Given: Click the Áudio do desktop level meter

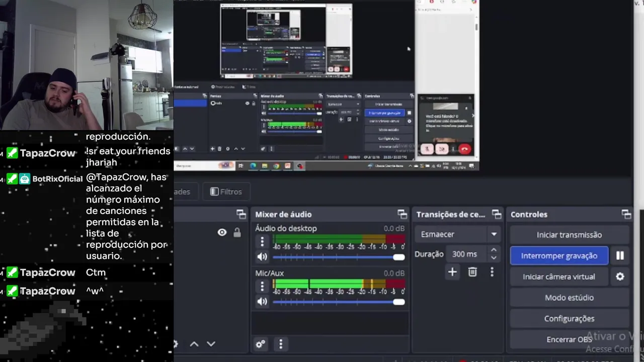Looking at the screenshot, I should [x=339, y=239].
